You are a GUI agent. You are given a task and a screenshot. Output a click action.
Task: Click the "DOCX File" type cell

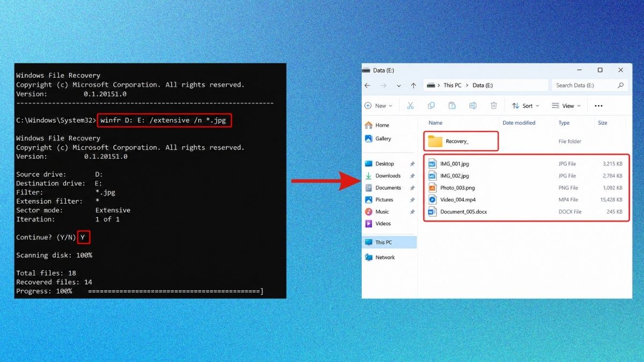570,212
